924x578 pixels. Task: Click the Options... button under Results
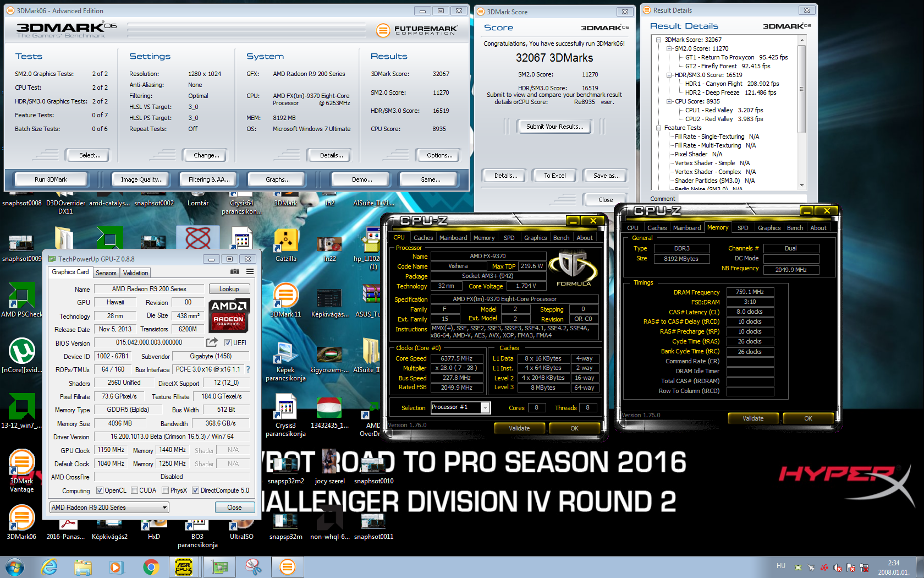point(439,155)
